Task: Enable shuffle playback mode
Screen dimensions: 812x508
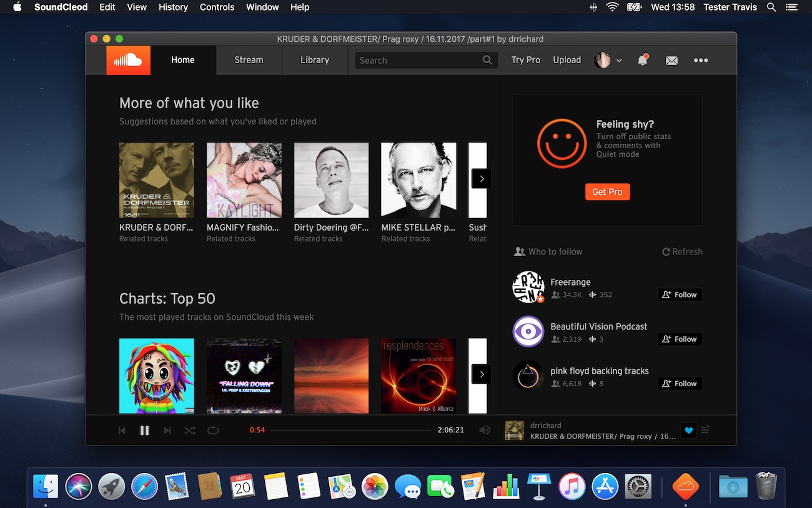Action: pyautogui.click(x=190, y=430)
